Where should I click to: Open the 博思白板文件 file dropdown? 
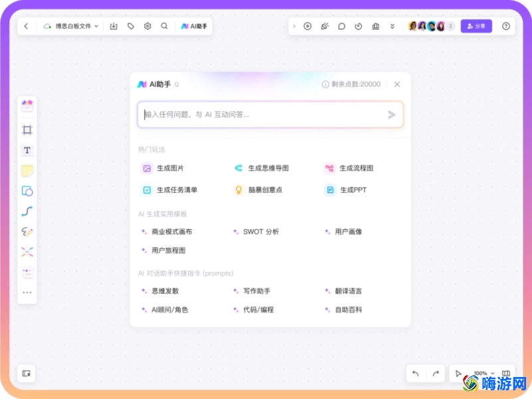click(x=71, y=26)
